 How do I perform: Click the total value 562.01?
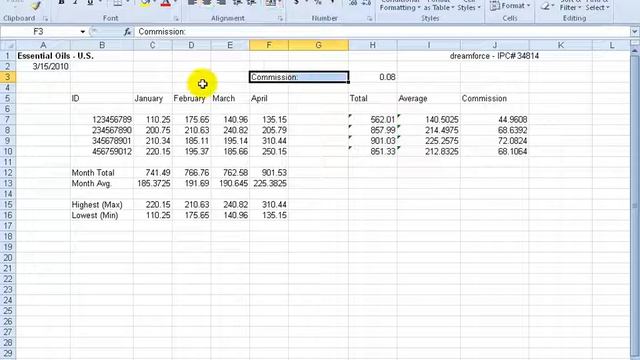[373, 120]
